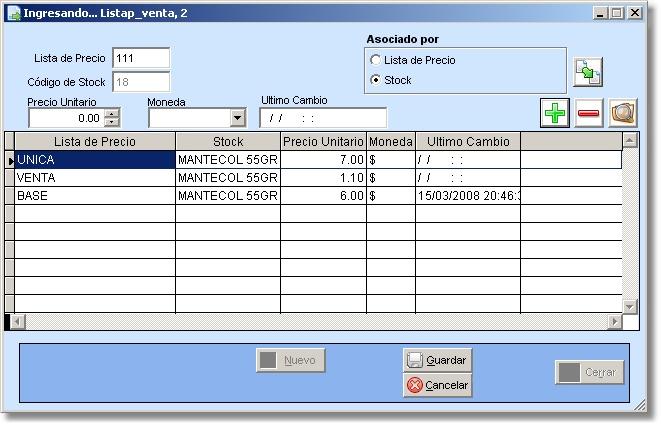This screenshot has height=426, width=661.
Task: Click the Ultimo Cambio date field
Action: 322,118
